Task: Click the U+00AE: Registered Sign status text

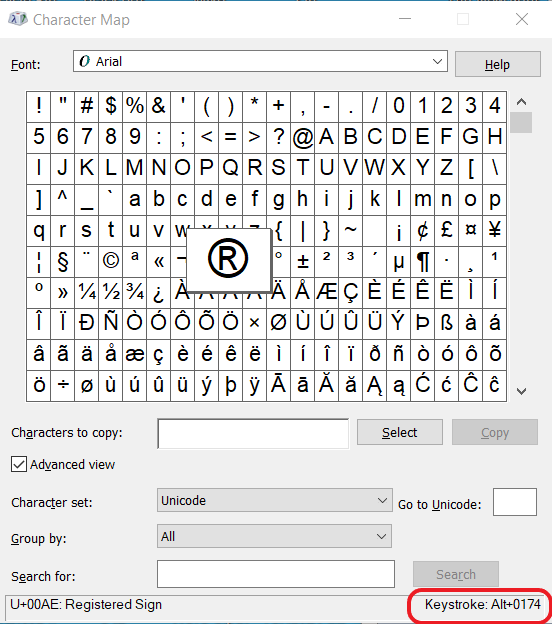Action: 86,604
